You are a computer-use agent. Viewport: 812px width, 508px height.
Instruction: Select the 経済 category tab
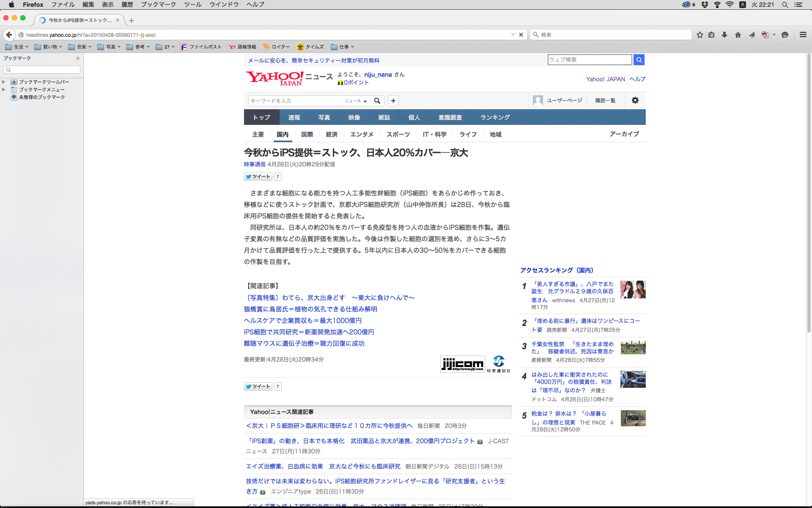pos(332,134)
